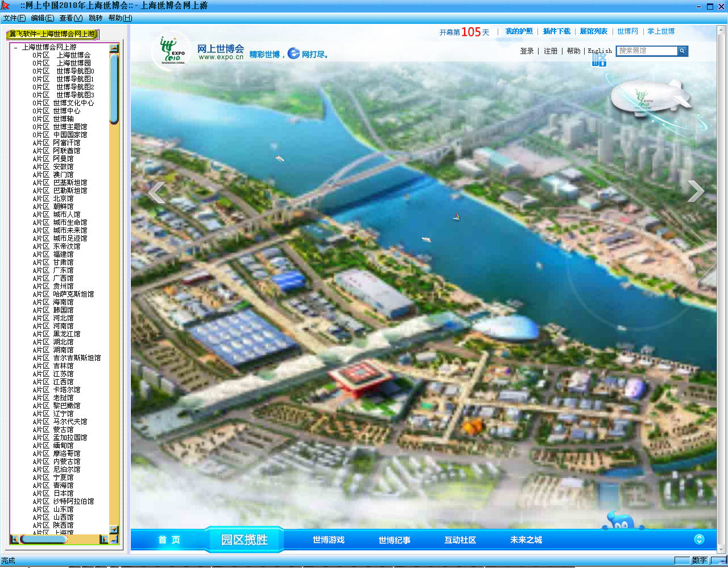Select tree item 中国国家馆
The height and width of the screenshot is (568, 728).
pos(70,135)
